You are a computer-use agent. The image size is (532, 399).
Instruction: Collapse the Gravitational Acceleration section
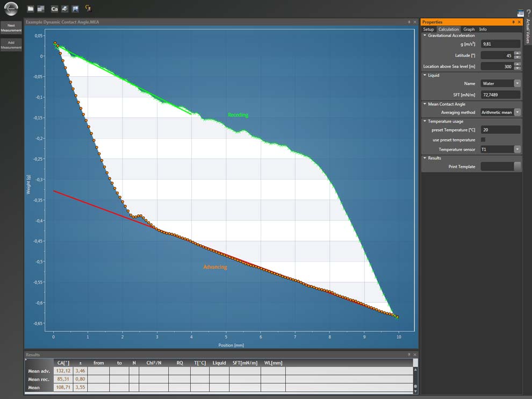(x=425, y=35)
